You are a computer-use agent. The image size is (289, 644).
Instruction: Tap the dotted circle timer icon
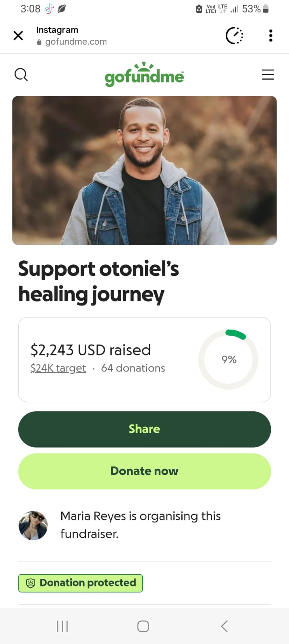coord(234,36)
